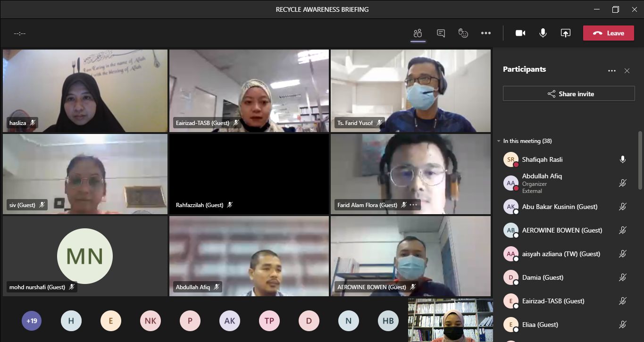
Task: Click the raise hand reactions icon
Action: coord(463,33)
